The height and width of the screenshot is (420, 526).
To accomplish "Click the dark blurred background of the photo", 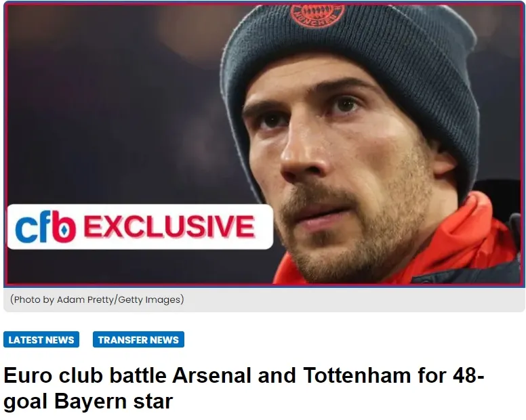I will click(x=102, y=102).
